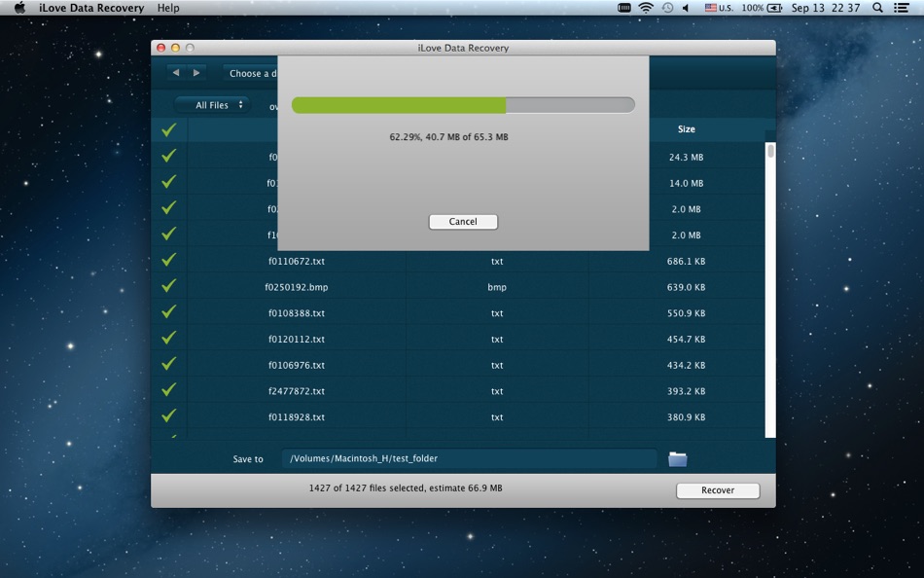The image size is (924, 578).
Task: Uncheck the f0108388.txt checkbox
Action: [x=169, y=310]
